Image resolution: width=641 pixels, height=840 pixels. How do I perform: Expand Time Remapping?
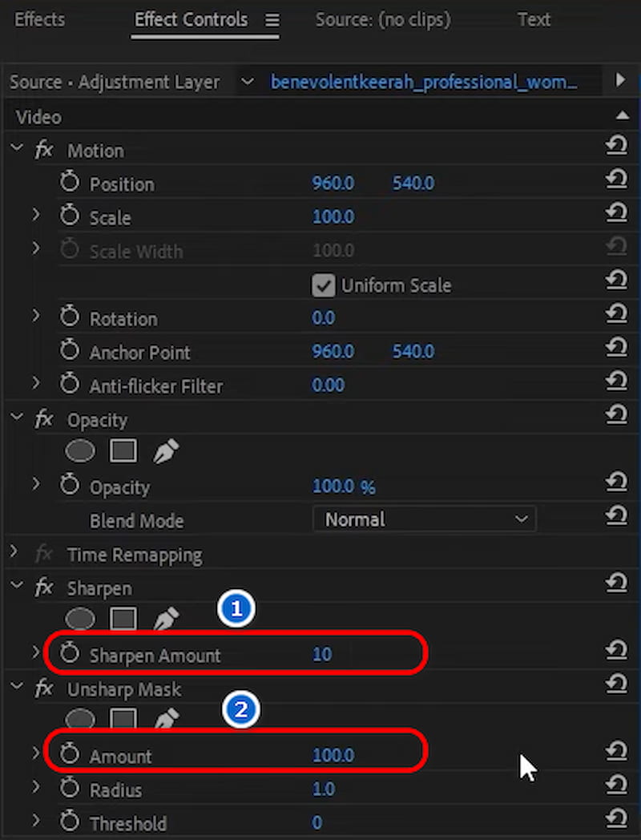click(14, 554)
